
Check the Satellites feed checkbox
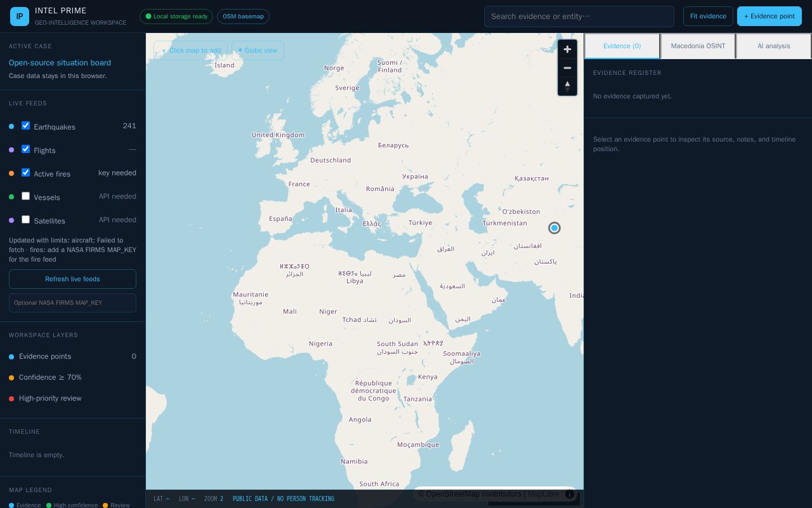point(25,220)
